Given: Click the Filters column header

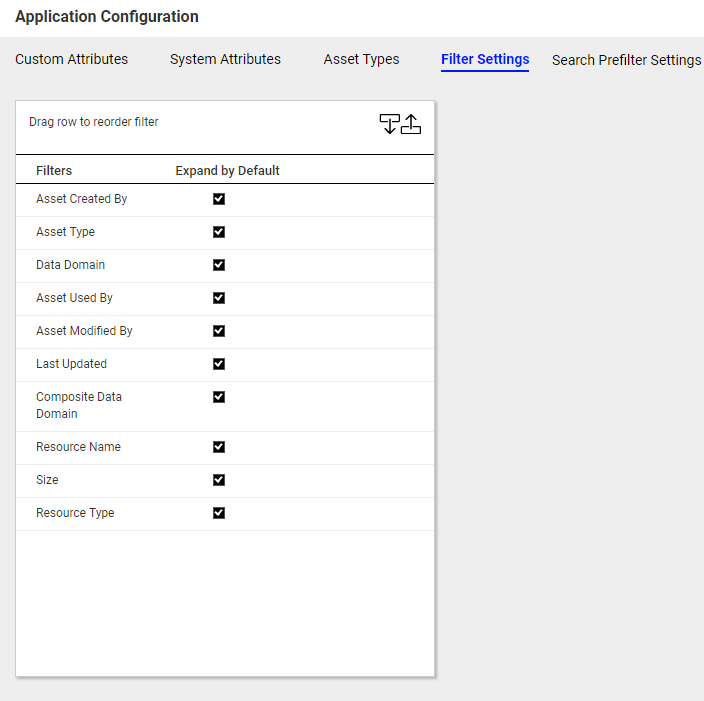Looking at the screenshot, I should 54,171.
